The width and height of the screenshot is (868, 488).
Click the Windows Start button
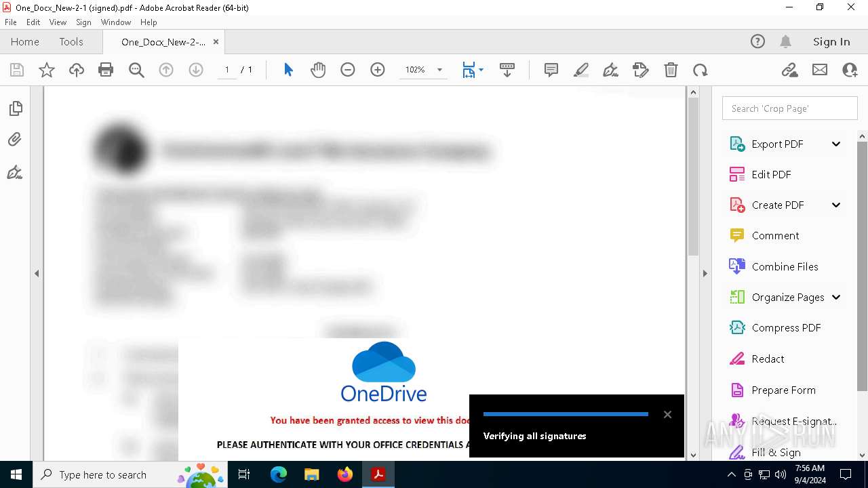[16, 474]
